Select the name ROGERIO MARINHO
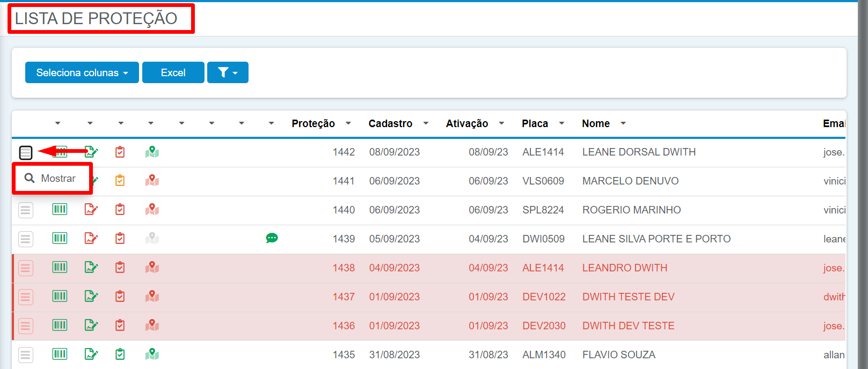868x369 pixels. (631, 210)
